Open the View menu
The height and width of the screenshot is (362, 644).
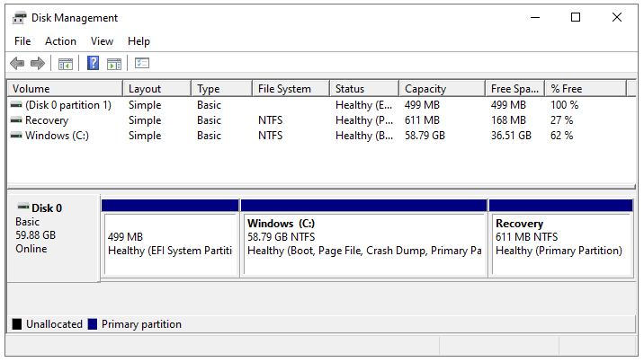pos(102,41)
